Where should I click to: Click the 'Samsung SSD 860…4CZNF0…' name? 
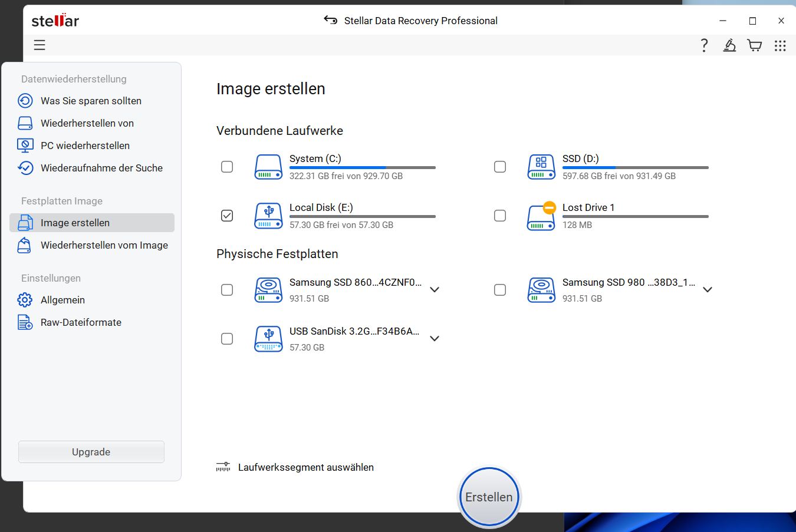356,282
